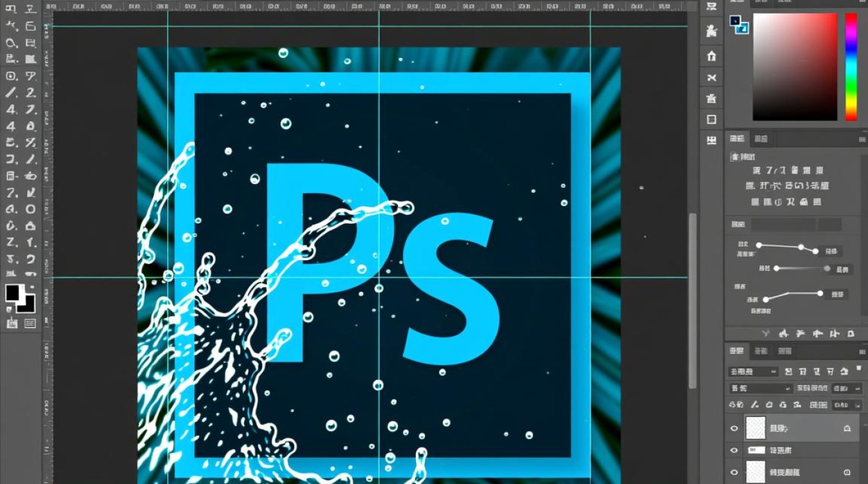Open the wide blend mode dropdown in Layers panel
The width and height of the screenshot is (868, 484).
pos(761,388)
